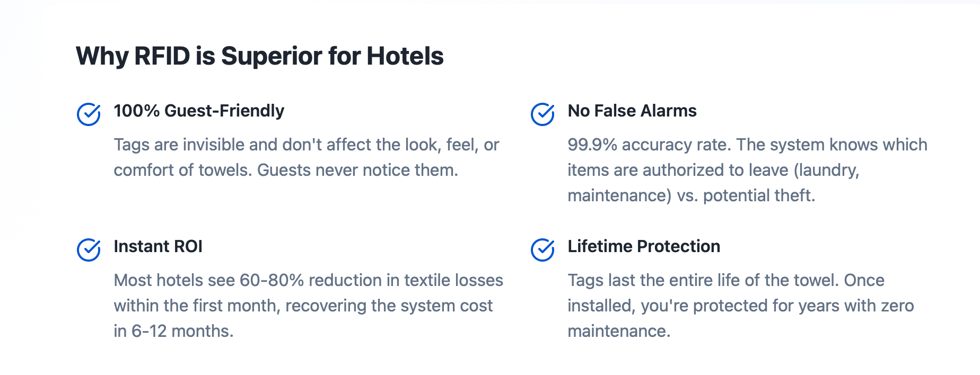Click the checkmark icon next to No False Alarms

coord(542,114)
